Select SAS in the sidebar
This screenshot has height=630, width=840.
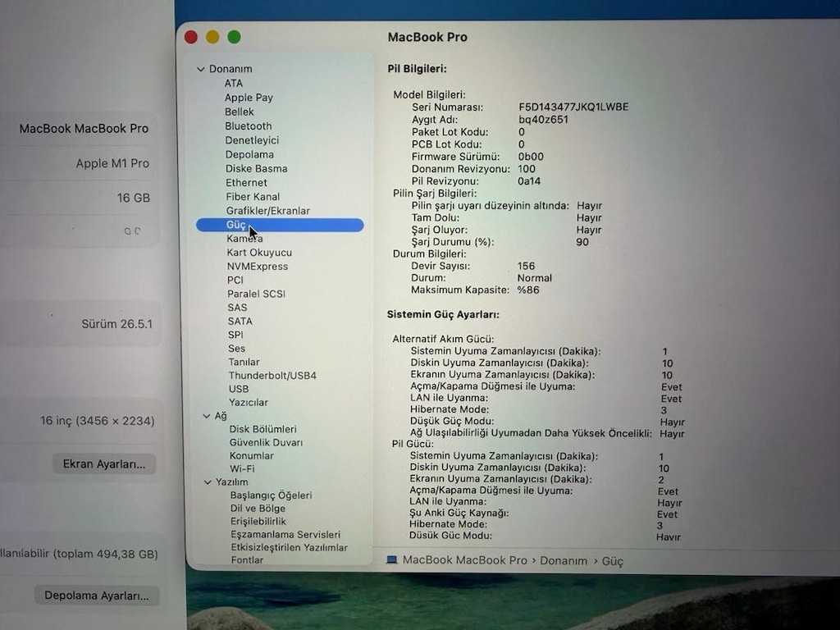coord(237,308)
